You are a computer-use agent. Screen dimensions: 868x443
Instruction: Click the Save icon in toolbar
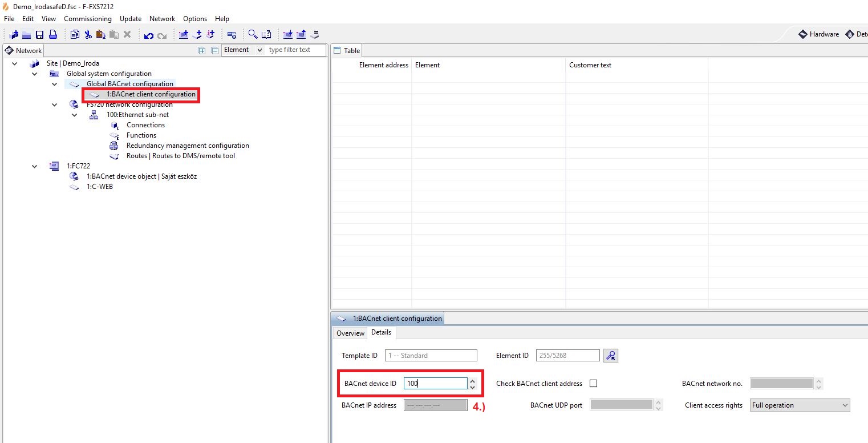pos(40,35)
